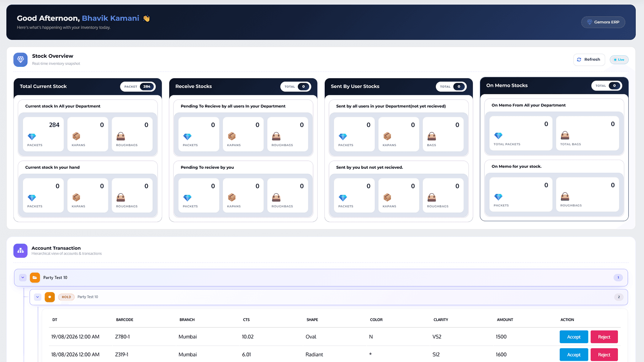Click the TOTAL 0 badge on Sent By User Stocks

(x=451, y=87)
